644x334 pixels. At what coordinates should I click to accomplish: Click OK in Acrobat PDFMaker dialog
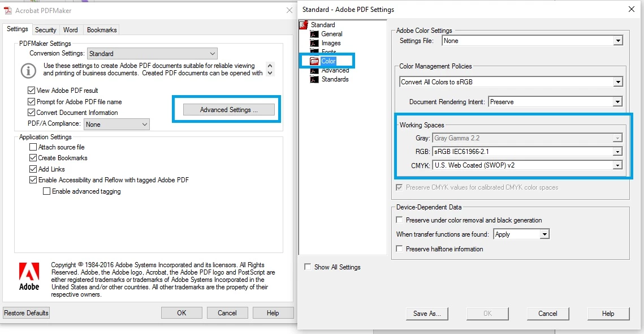click(x=181, y=313)
